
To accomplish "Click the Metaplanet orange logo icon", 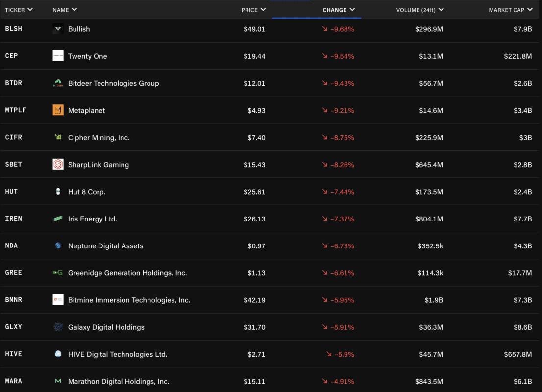I will [x=58, y=110].
